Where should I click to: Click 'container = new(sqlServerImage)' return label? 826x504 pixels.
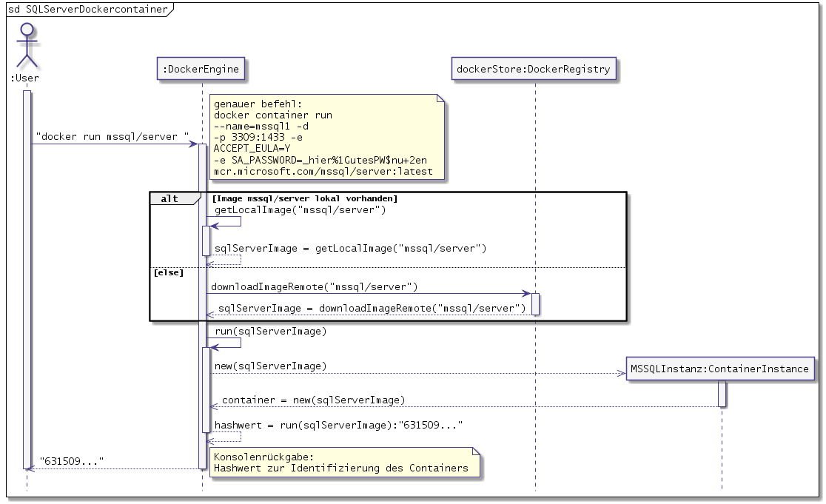coord(313,400)
